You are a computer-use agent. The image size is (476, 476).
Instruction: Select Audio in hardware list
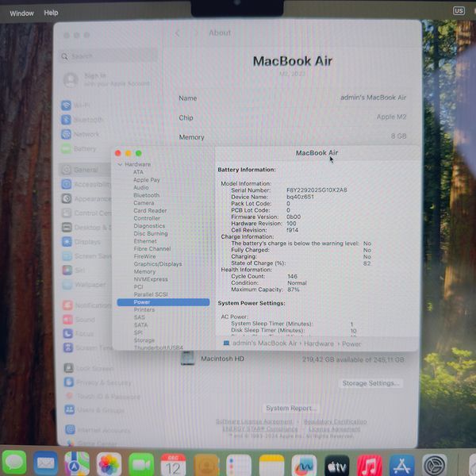tap(141, 187)
